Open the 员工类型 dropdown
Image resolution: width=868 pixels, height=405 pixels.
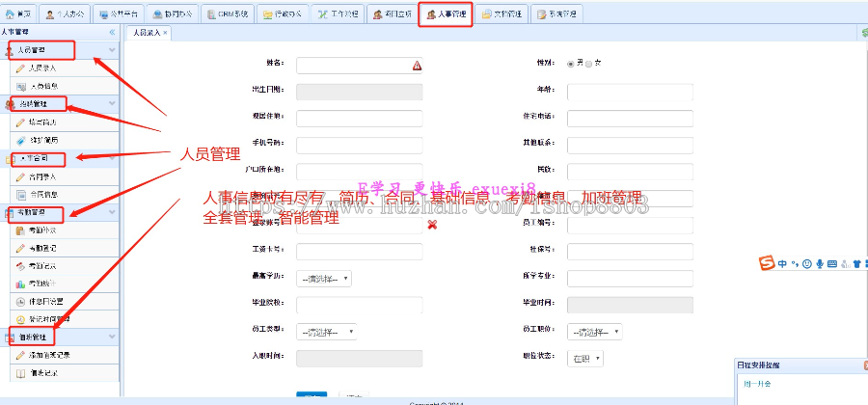point(326,332)
